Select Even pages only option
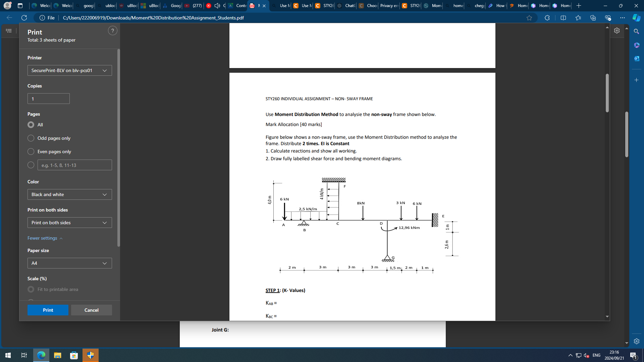This screenshot has width=644, height=362. click(31, 152)
